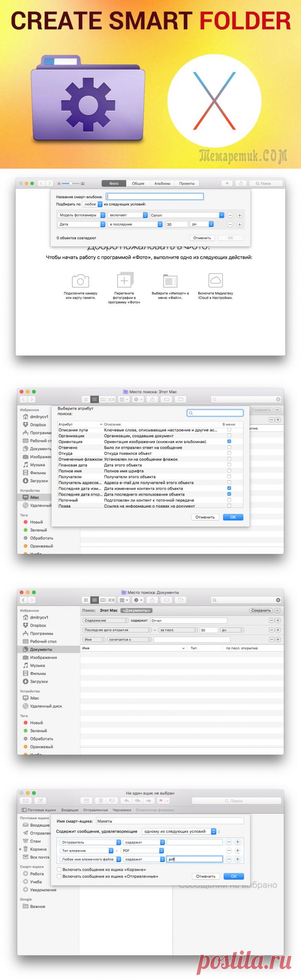Check the «Плановая дата» В меню checkbox
The width and height of the screenshot is (301, 980).
pyautogui.click(x=229, y=465)
